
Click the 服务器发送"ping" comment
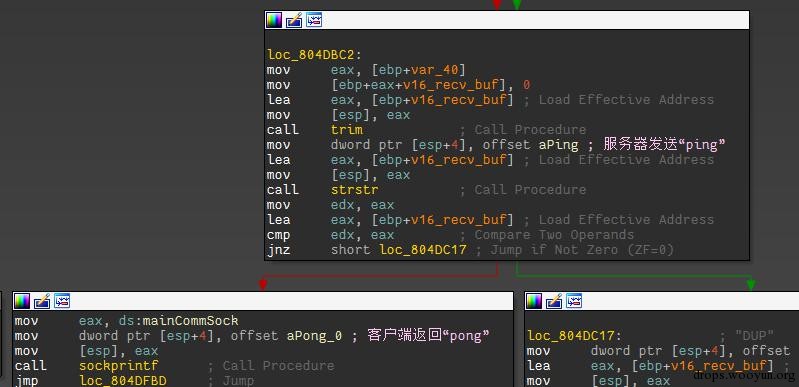[664, 145]
